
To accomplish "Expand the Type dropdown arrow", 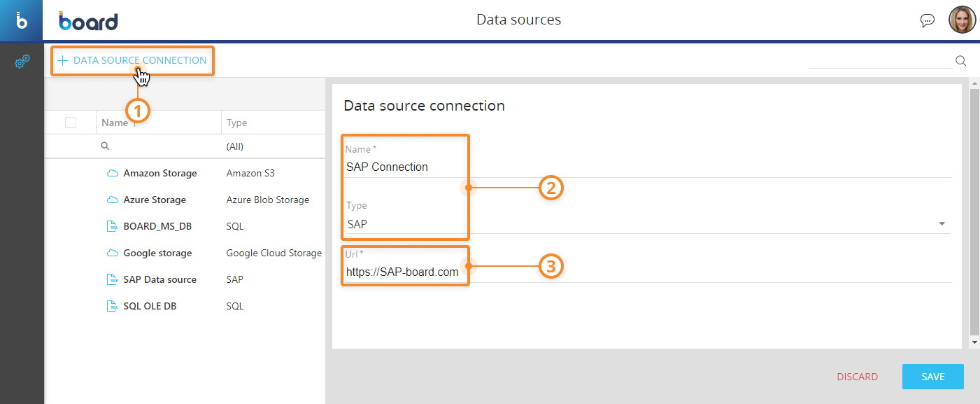I will pyautogui.click(x=942, y=224).
